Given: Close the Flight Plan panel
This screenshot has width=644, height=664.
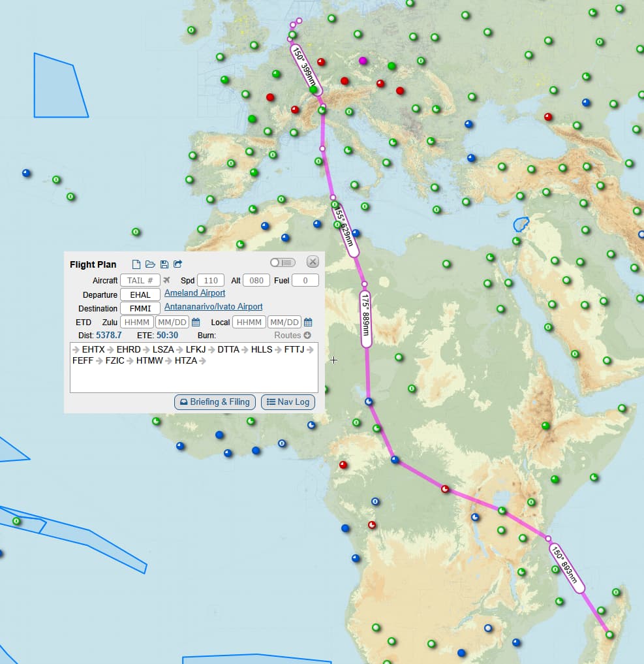Looking at the screenshot, I should [313, 262].
